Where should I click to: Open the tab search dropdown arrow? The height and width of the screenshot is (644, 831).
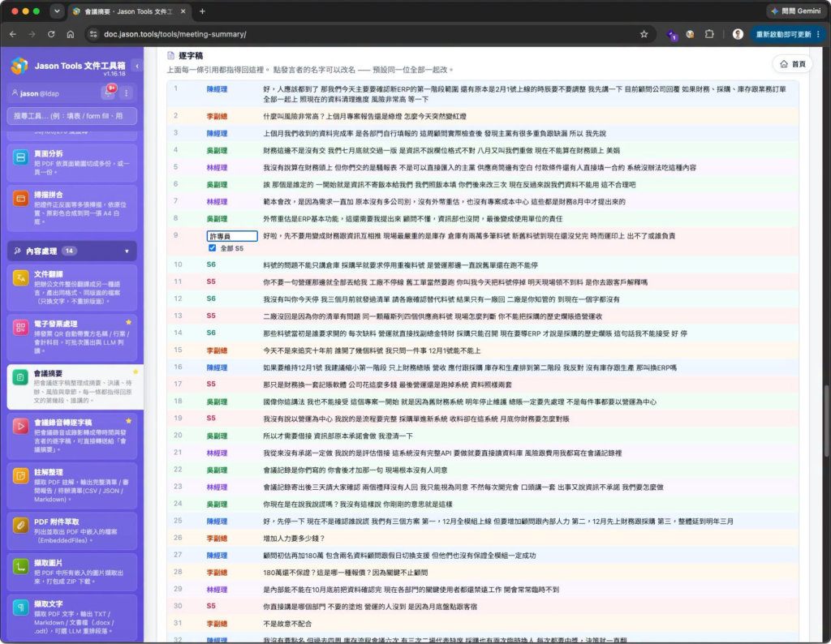point(57,11)
